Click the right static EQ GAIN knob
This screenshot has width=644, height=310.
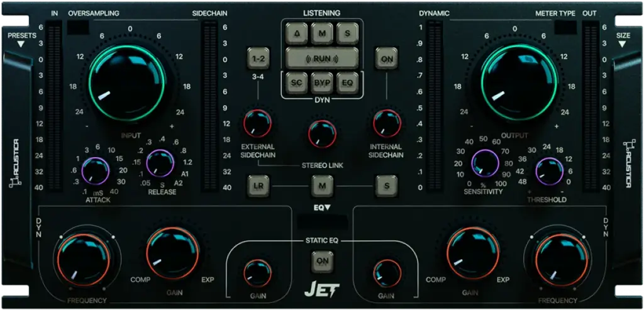tap(387, 273)
